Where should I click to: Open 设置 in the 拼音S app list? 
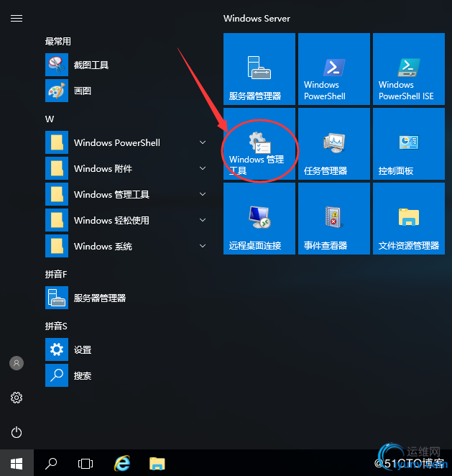click(126, 349)
